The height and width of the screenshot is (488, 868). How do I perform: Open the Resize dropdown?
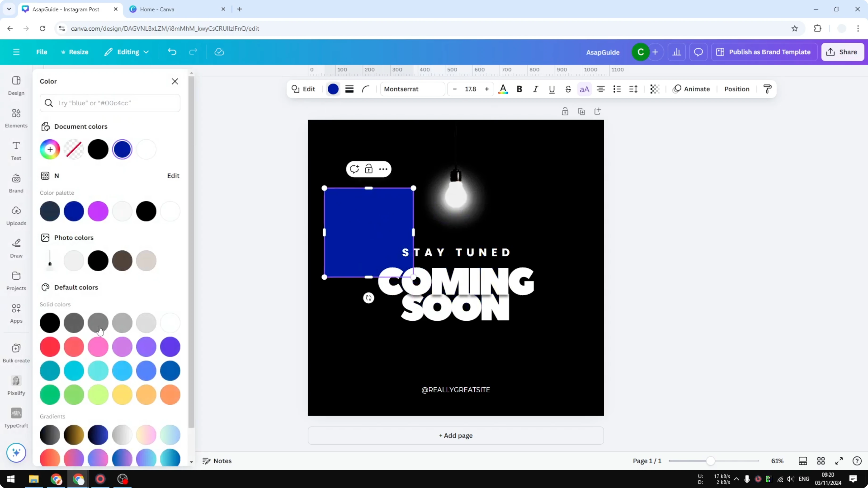click(x=75, y=52)
